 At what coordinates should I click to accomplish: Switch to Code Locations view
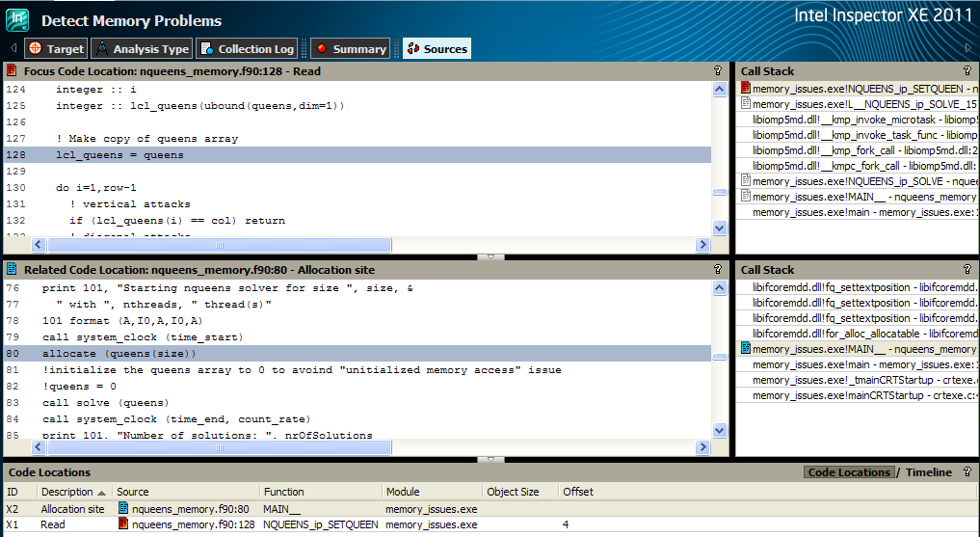pyautogui.click(x=849, y=472)
